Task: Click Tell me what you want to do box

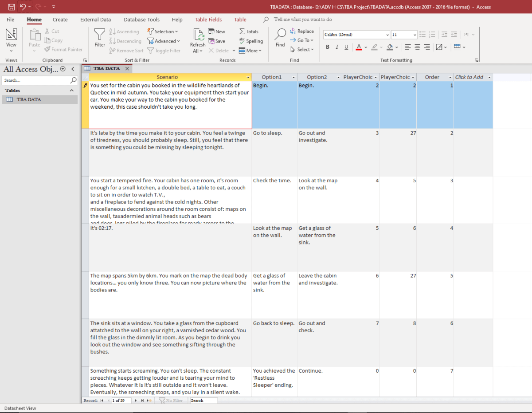Action: pos(303,20)
